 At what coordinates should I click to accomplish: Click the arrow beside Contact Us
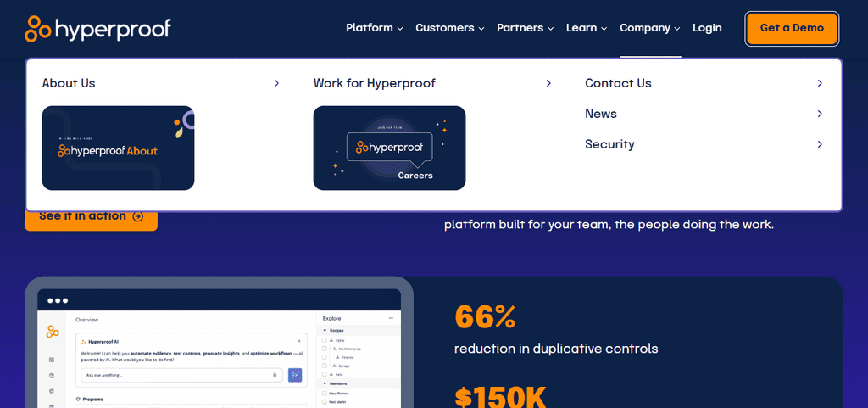click(820, 83)
